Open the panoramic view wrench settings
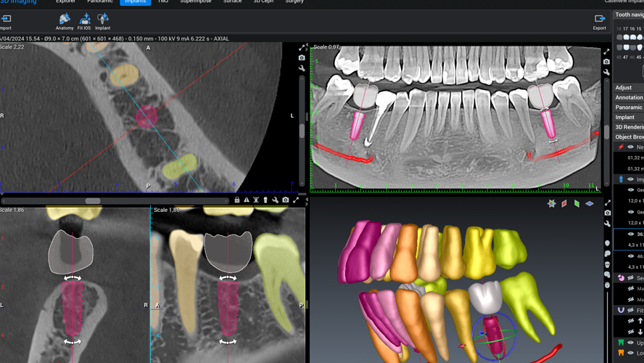Image resolution: width=644 pixels, height=363 pixels. pyautogui.click(x=606, y=73)
